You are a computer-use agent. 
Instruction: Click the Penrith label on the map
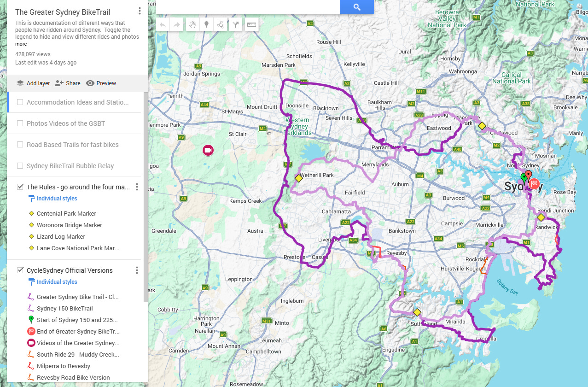pyautogui.click(x=175, y=96)
